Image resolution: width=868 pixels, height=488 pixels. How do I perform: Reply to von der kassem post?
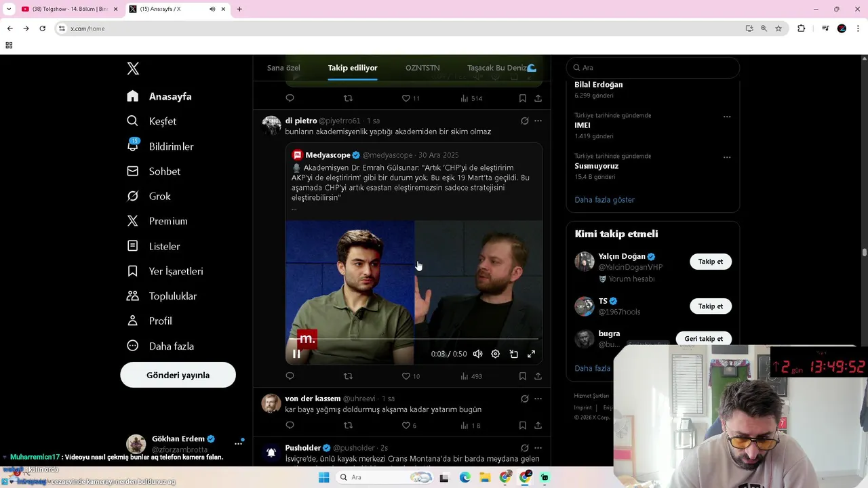coord(290,426)
